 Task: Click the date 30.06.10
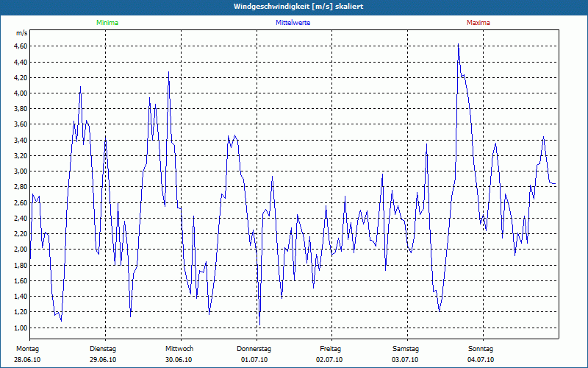point(179,360)
